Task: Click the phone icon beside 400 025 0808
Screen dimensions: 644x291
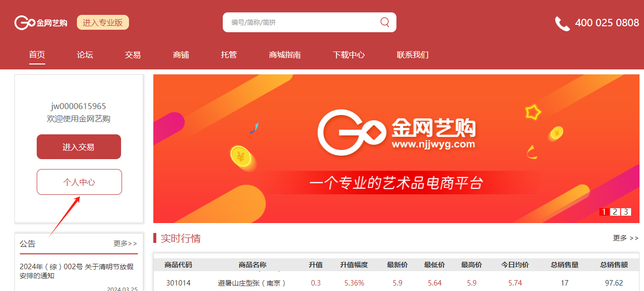Action: pos(562,23)
